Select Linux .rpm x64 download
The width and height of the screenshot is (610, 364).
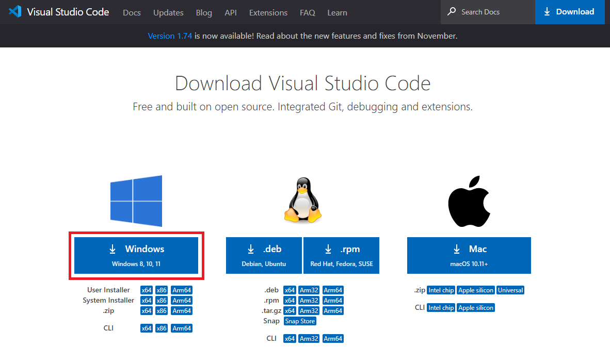click(290, 300)
